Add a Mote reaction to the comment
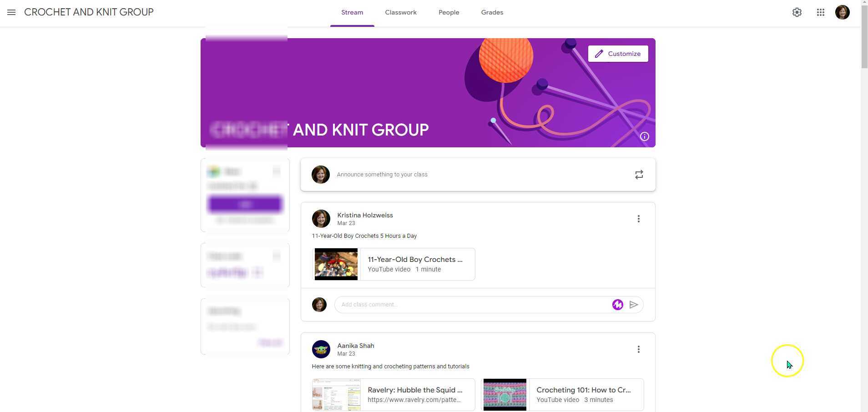 pyautogui.click(x=617, y=304)
